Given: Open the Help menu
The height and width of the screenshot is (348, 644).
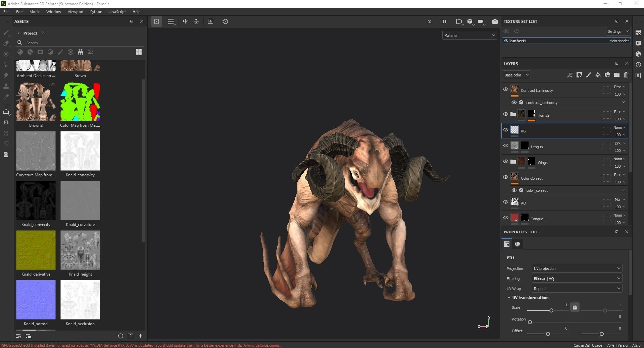Looking at the screenshot, I should coord(137,12).
